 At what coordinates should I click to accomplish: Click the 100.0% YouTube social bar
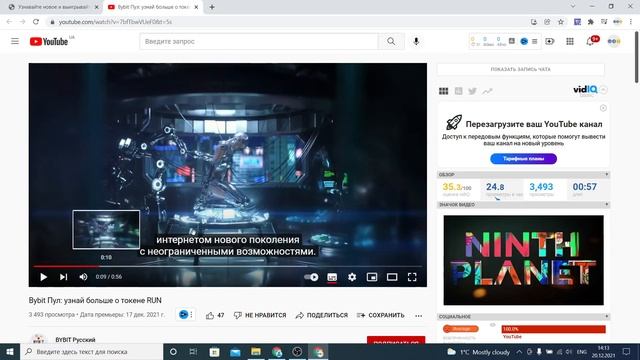(553, 329)
